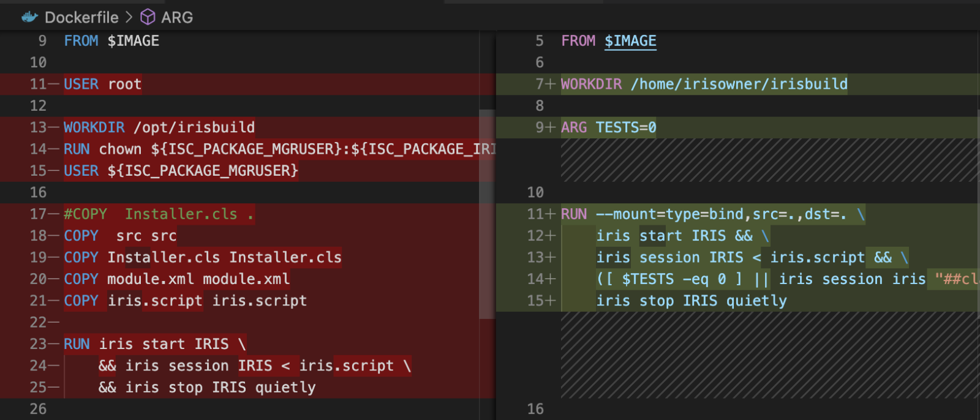Click the ARG TESTS=0 added line
This screenshot has width=980, height=420.
(x=608, y=127)
